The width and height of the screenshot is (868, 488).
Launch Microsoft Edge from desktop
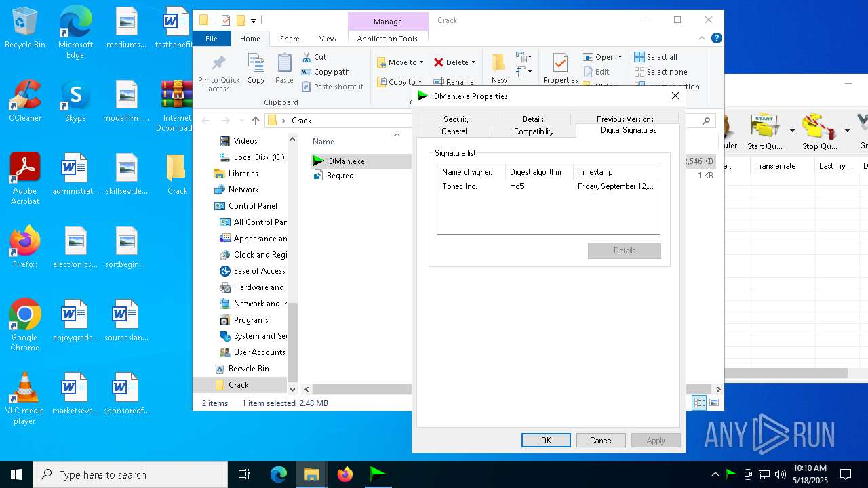tap(75, 33)
